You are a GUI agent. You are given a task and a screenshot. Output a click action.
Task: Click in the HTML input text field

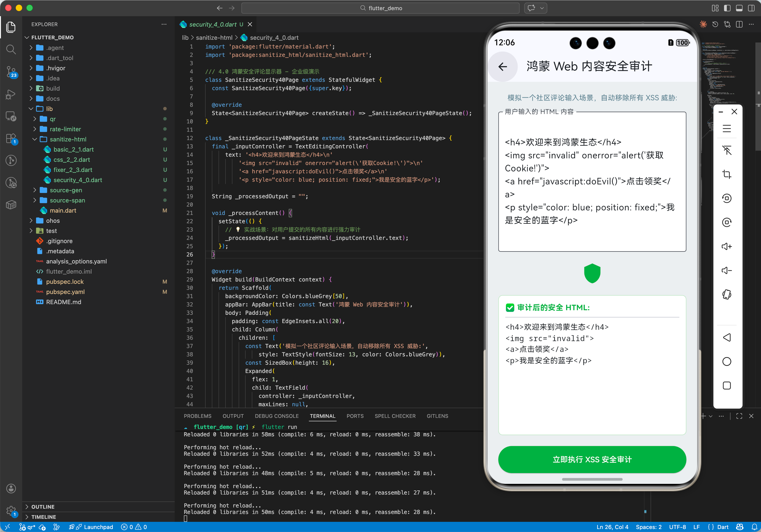pyautogui.click(x=592, y=181)
